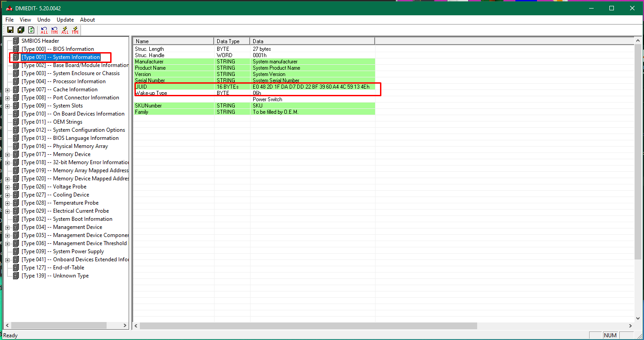Image resolution: width=644 pixels, height=340 pixels.
Task: Click the 'System Serial Number' data value
Action: pyautogui.click(x=276, y=81)
